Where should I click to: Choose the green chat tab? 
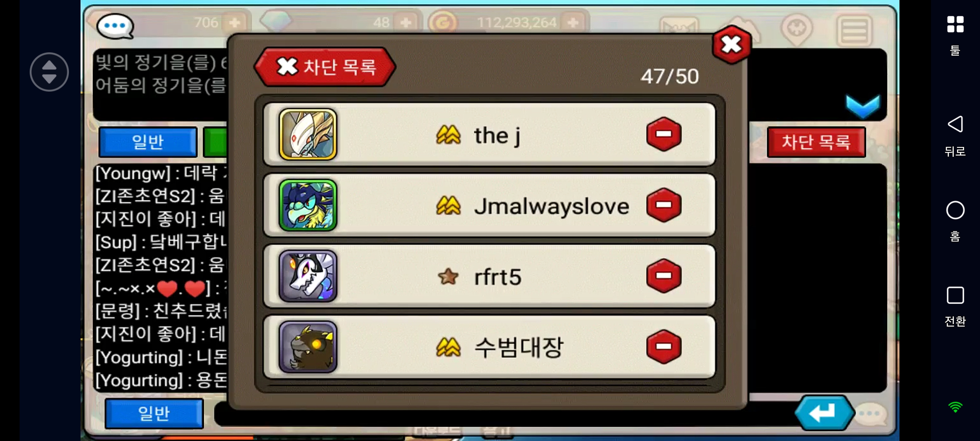tap(215, 142)
